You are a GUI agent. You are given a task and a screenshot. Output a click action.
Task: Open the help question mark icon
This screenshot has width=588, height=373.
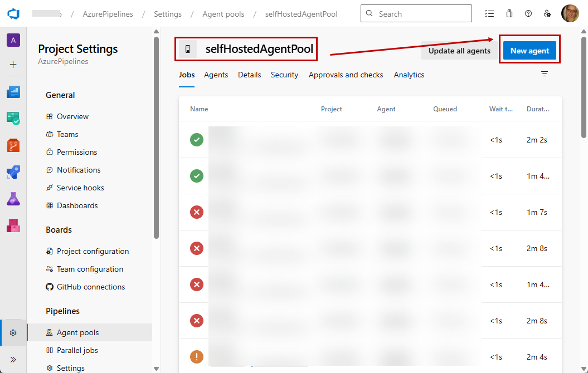pyautogui.click(x=528, y=14)
